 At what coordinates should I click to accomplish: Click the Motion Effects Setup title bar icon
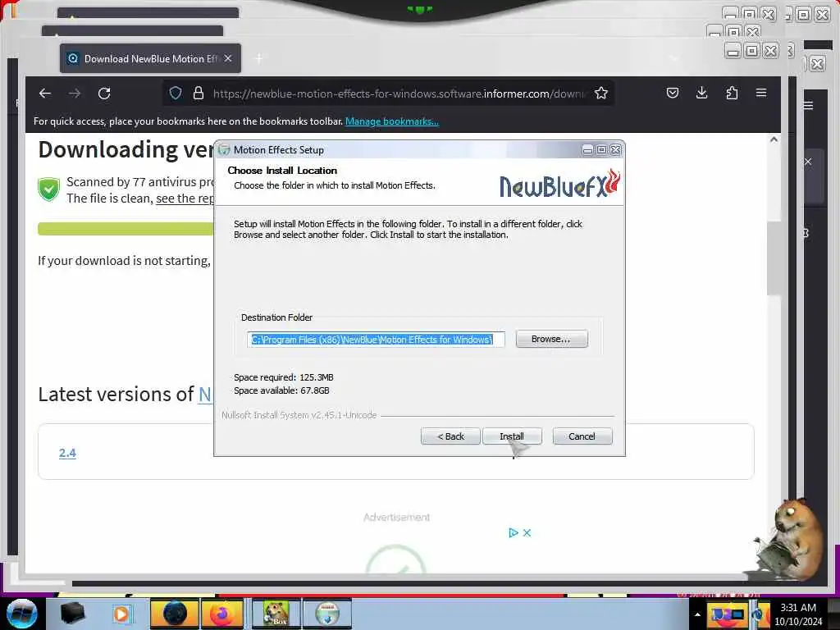[224, 150]
